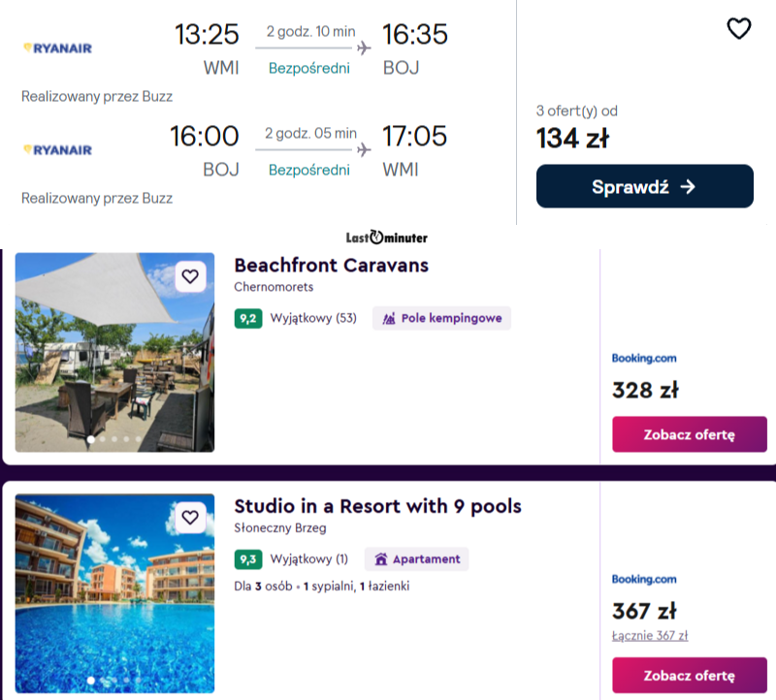
Task: Open Studio in a Resort with 9 pools title
Action: click(x=377, y=506)
